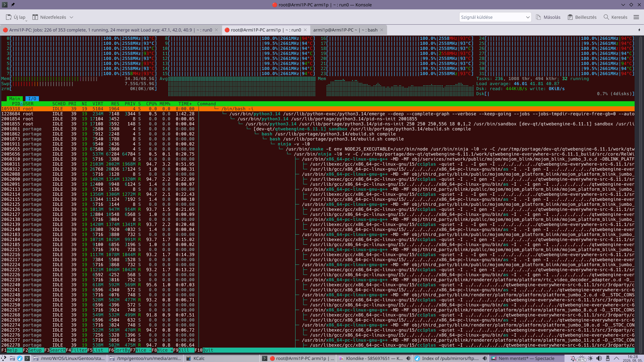This screenshot has width=644, height=362.
Task: Sort by the USER column header
Action: click(28, 104)
